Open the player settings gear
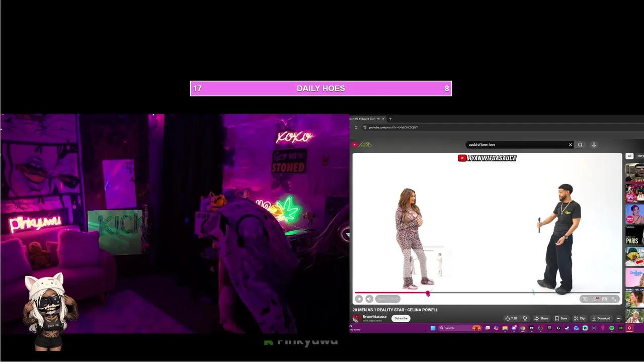Image resolution: width=644 pixels, height=362 pixels. 595,299
